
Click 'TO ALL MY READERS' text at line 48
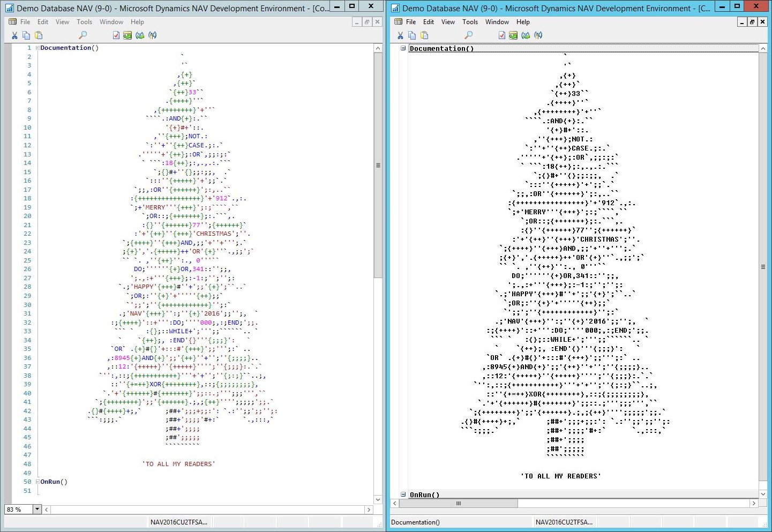click(179, 464)
